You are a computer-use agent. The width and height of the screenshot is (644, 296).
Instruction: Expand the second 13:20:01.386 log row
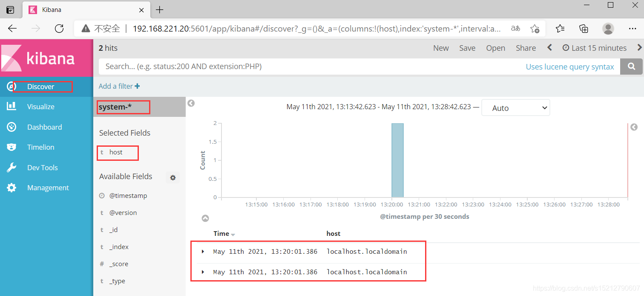(x=203, y=272)
